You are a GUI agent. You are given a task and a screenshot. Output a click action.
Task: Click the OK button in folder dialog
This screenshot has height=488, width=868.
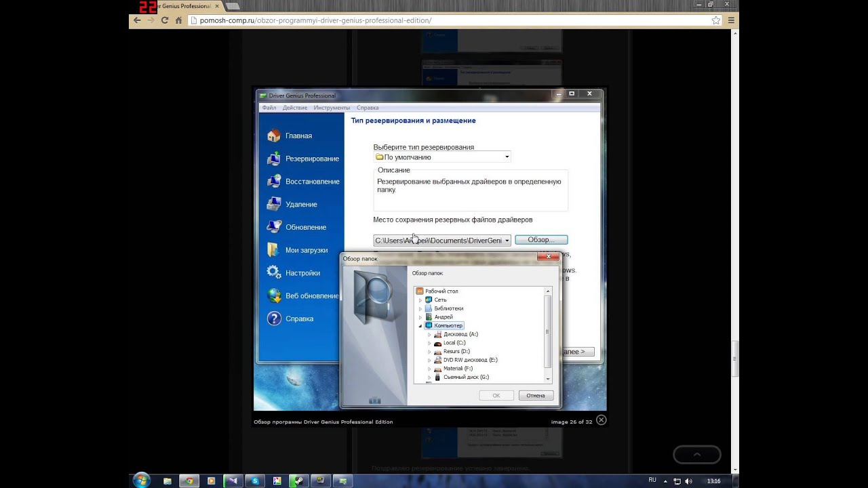pos(496,396)
